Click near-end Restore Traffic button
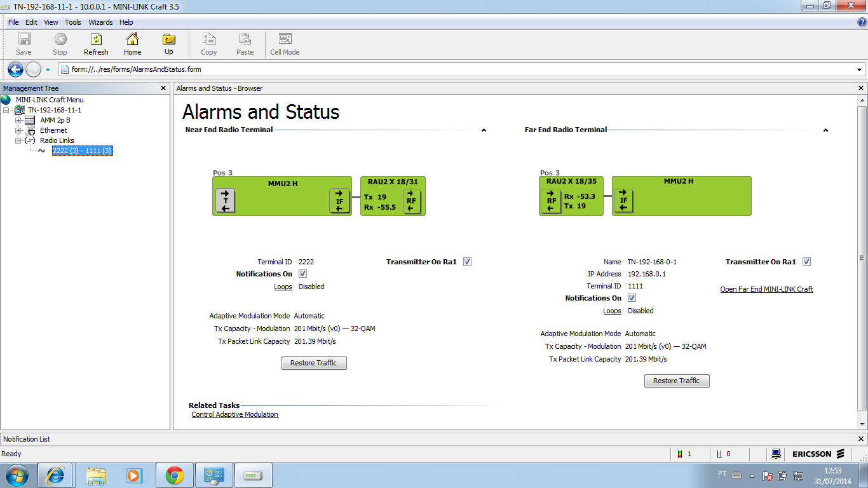 pos(314,363)
